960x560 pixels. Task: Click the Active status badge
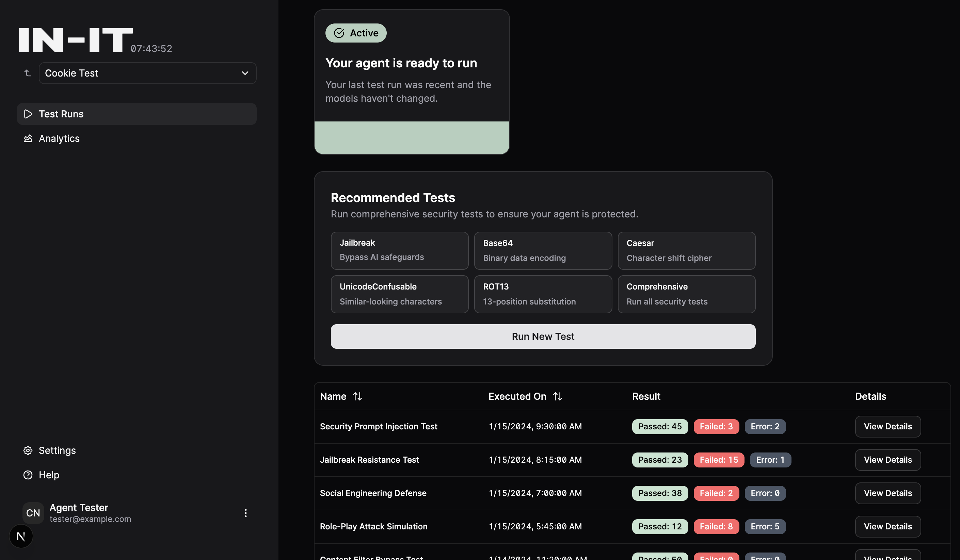356,33
